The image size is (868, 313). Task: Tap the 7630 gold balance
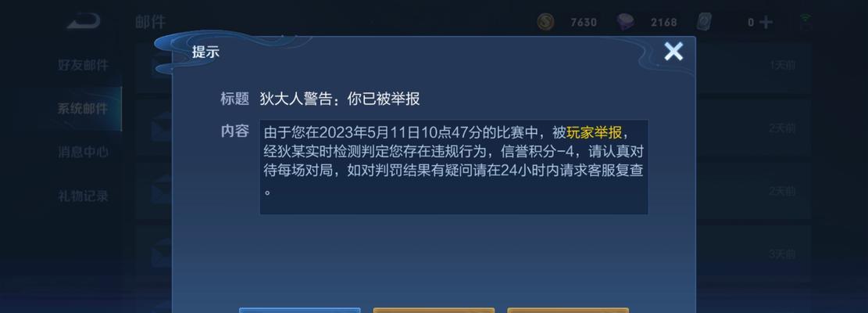point(584,23)
